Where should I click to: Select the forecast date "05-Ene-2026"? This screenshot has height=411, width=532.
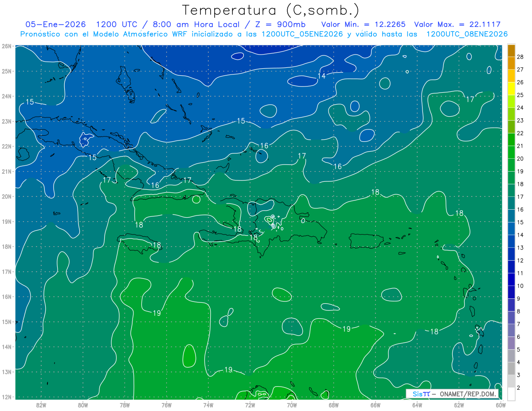(55, 24)
